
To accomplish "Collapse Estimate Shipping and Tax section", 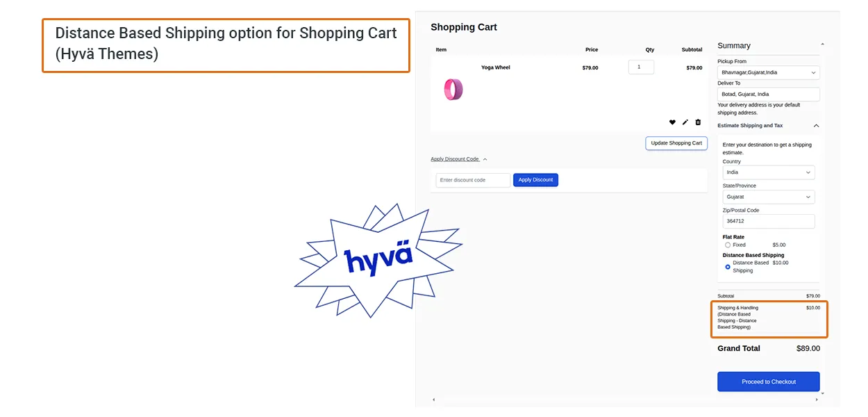I will (x=816, y=126).
